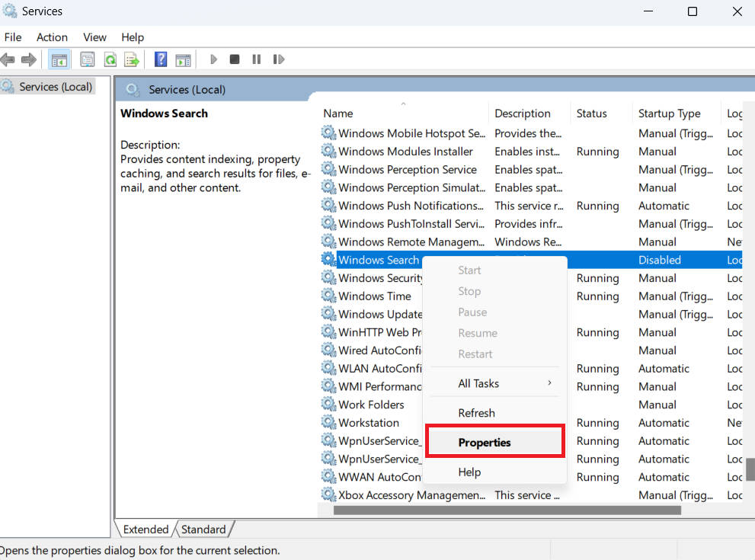This screenshot has width=755, height=560.
Task: Click the gear icon beside Xbox Accessory Management
Action: pos(328,494)
